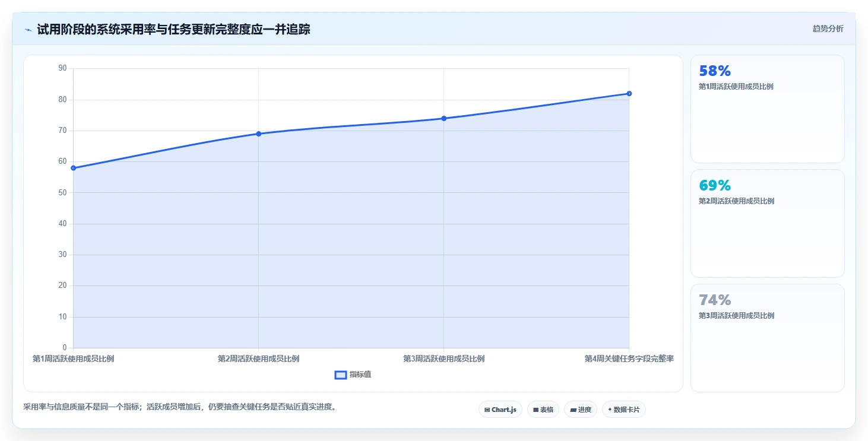Click y-axis tick label 10

point(63,317)
